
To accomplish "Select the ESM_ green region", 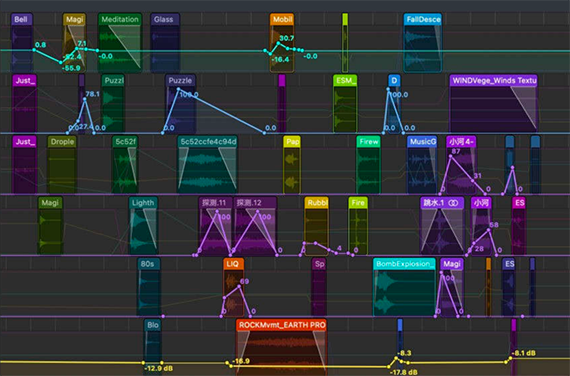I will coord(345,104).
